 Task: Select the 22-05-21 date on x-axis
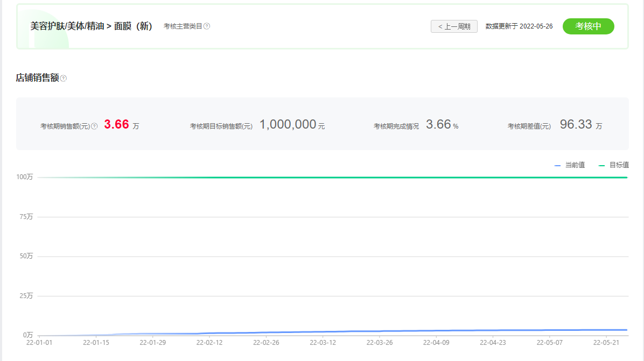click(606, 342)
